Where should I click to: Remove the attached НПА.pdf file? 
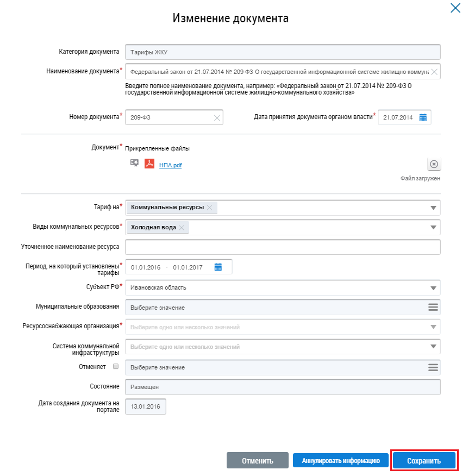click(x=434, y=164)
